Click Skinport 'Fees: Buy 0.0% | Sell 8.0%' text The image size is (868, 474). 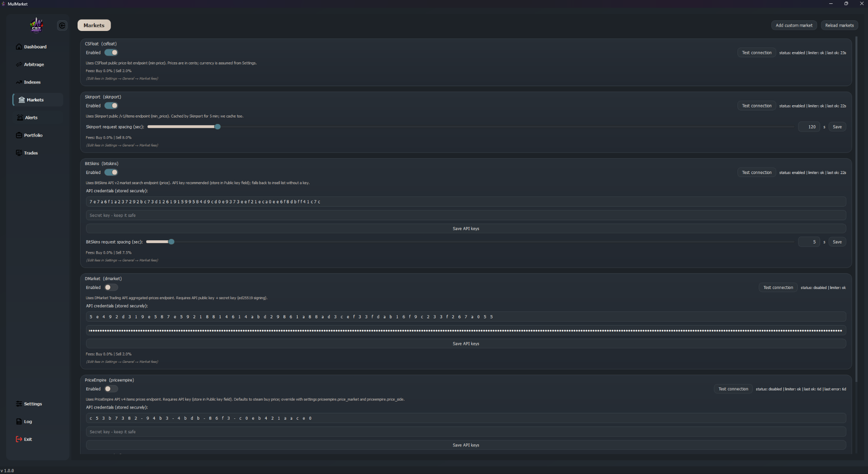(108, 138)
